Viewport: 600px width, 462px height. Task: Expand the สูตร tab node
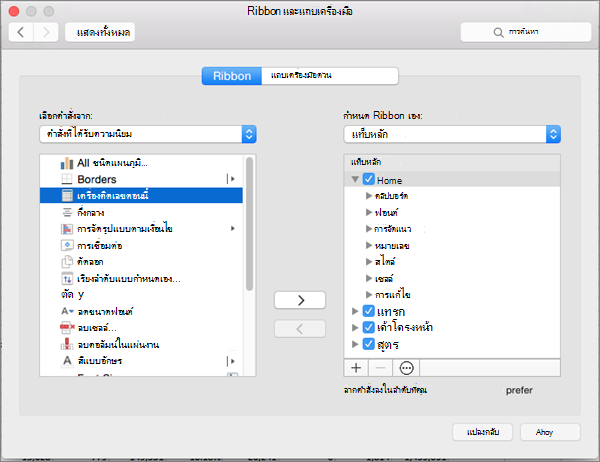pos(355,344)
